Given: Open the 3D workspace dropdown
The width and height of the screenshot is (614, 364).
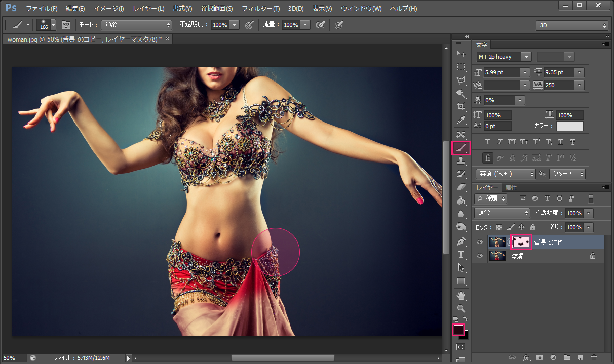Looking at the screenshot, I should 572,25.
